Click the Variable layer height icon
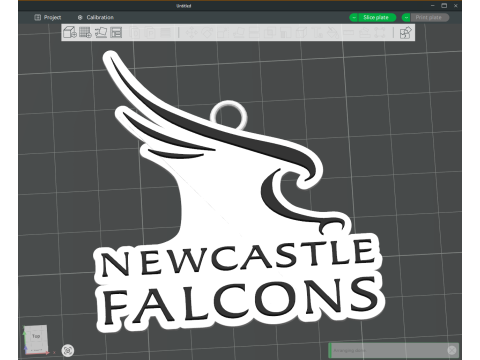The width and height of the screenshot is (480, 360). coord(166,32)
